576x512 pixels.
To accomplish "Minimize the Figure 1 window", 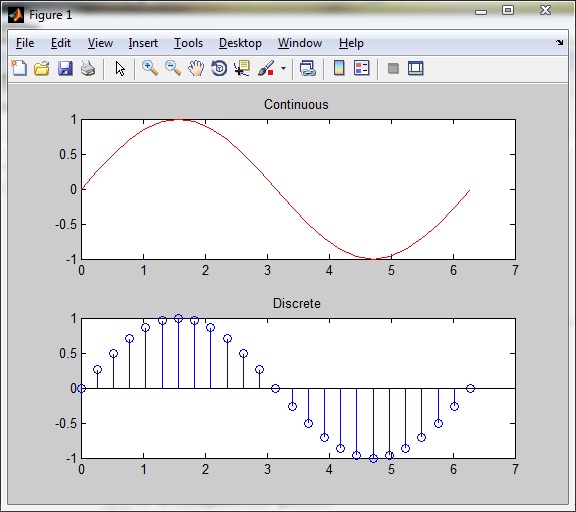I will tap(481, 12).
